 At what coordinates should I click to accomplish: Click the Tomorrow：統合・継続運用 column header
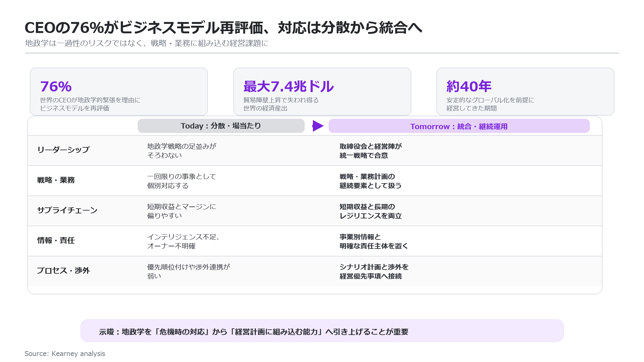click(x=459, y=126)
